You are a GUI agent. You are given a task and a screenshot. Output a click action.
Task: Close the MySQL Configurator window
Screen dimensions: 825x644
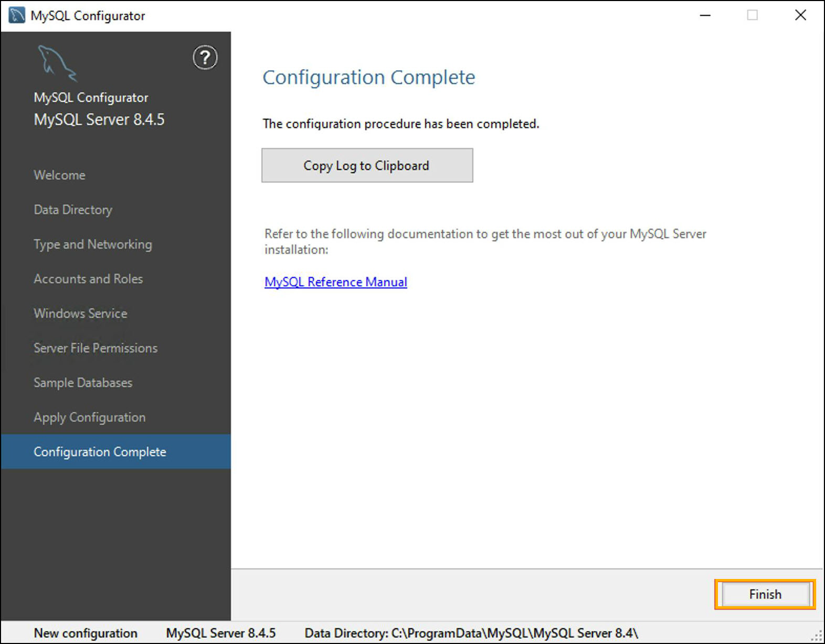point(800,15)
